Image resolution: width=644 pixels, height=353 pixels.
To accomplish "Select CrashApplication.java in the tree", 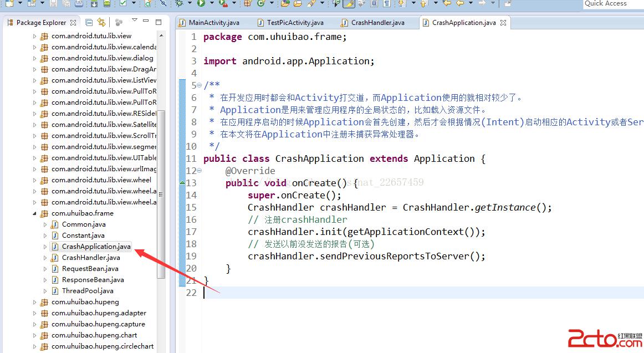I will tap(96, 246).
